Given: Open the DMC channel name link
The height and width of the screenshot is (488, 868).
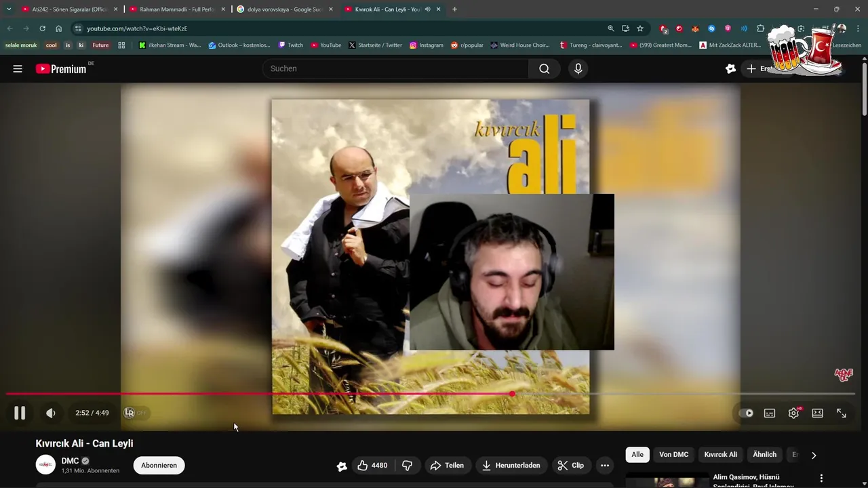Looking at the screenshot, I should pos(71,461).
